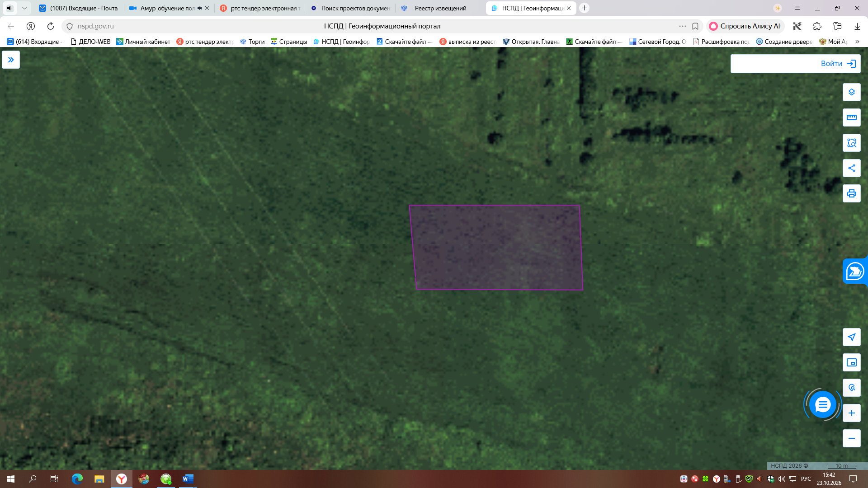This screenshot has width=868, height=488.
Task: Switch to the Входящие - Почта tab
Action: coord(79,8)
